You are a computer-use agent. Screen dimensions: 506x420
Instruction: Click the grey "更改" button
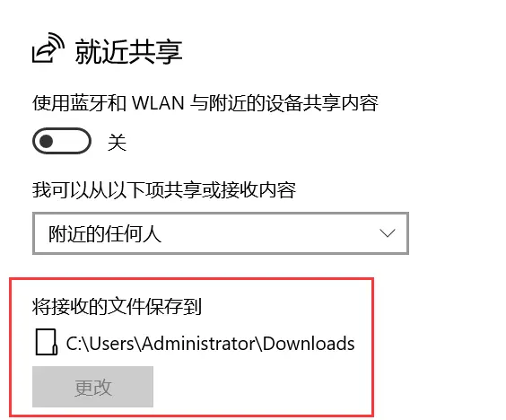pos(92,387)
